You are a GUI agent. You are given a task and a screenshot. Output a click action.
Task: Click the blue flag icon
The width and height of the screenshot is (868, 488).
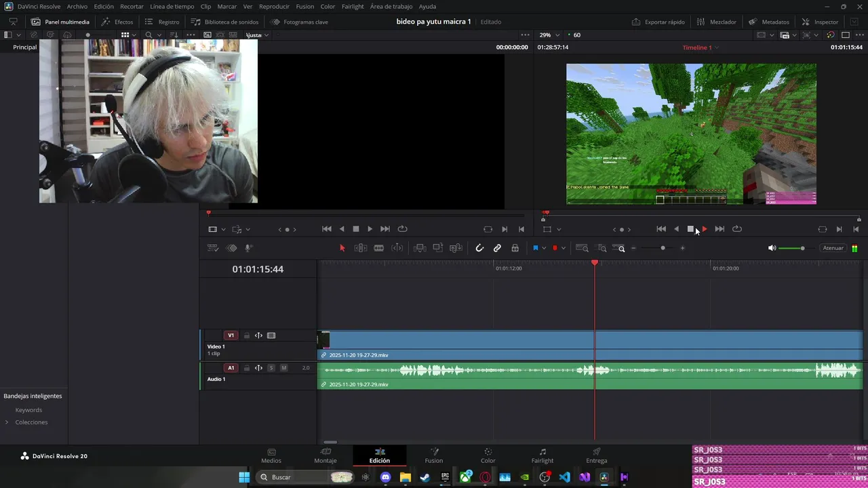tap(535, 248)
